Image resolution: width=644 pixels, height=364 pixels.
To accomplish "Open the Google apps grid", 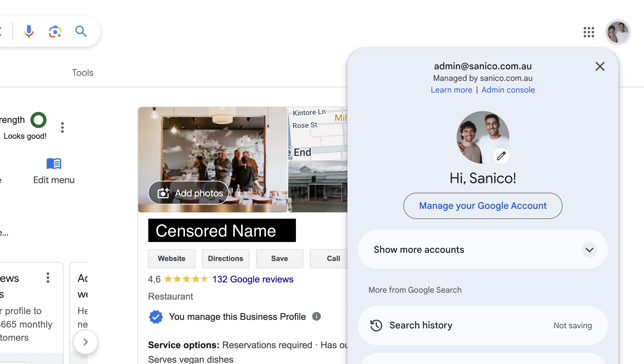I will [588, 32].
